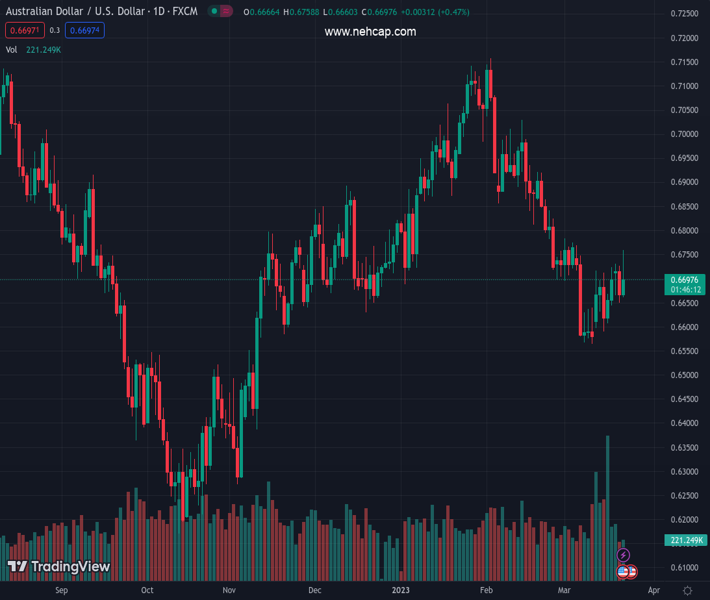Viewport: 710px width, 600px height.
Task: Click the 0.70000 level on price scale
Action: click(685, 134)
